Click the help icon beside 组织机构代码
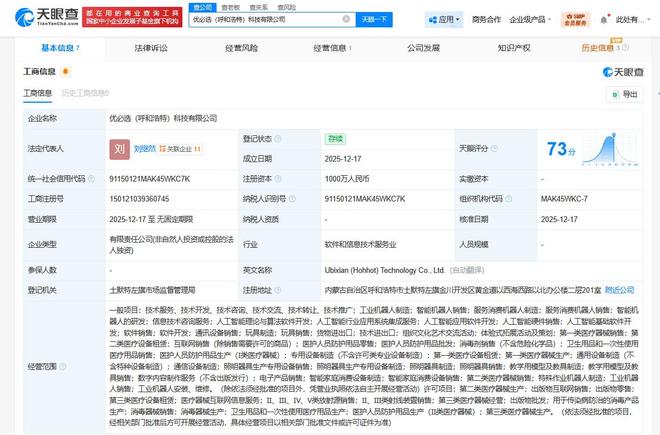 [x=508, y=199]
